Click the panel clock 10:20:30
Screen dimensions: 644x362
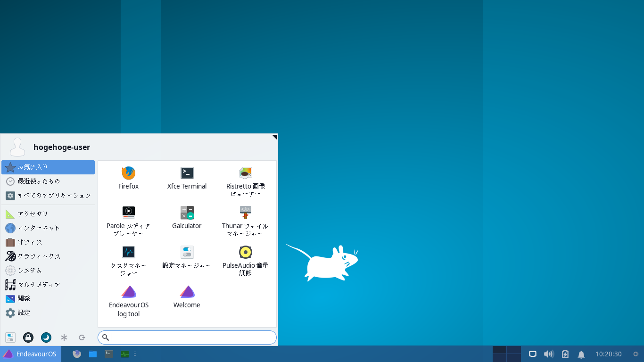point(608,354)
